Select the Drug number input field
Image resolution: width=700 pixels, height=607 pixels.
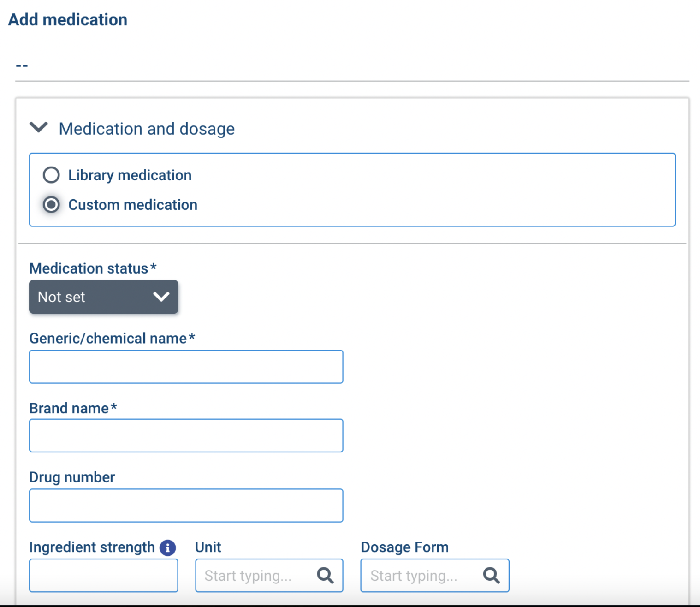[186, 506]
